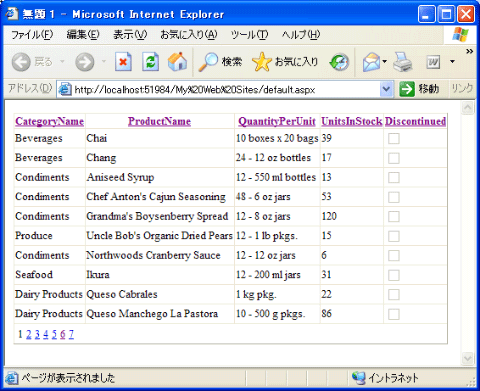Toggle Discontinued checkbox for Grandma's Boysenberry Spread
The height and width of the screenshot is (391, 480).
[x=394, y=217]
